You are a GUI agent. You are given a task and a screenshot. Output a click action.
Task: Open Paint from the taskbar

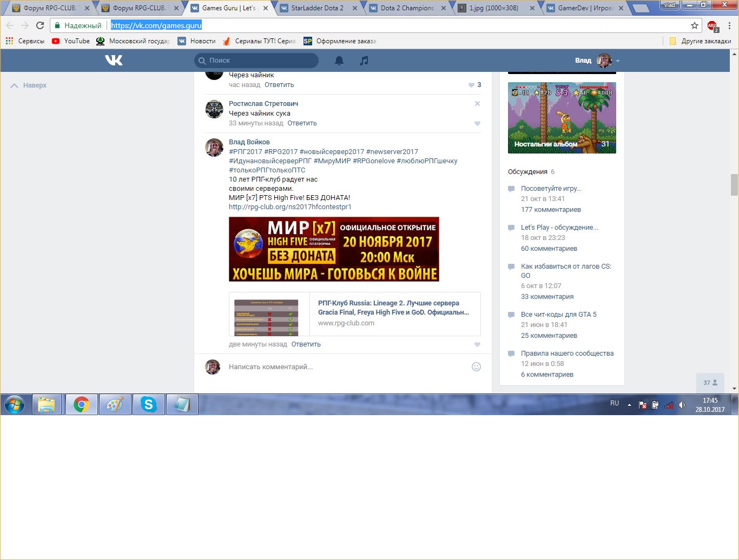(115, 404)
